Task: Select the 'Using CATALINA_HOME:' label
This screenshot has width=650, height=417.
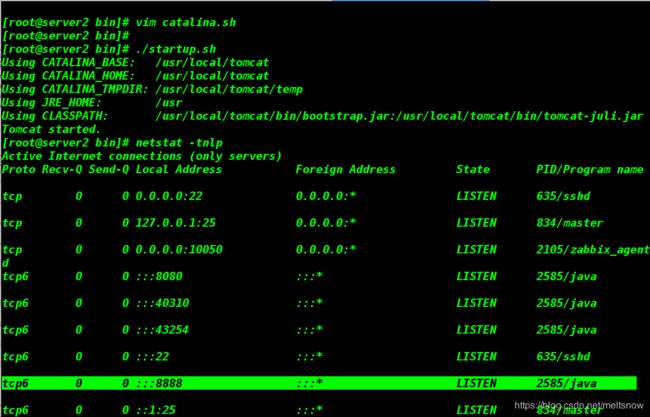Action: click(x=68, y=76)
